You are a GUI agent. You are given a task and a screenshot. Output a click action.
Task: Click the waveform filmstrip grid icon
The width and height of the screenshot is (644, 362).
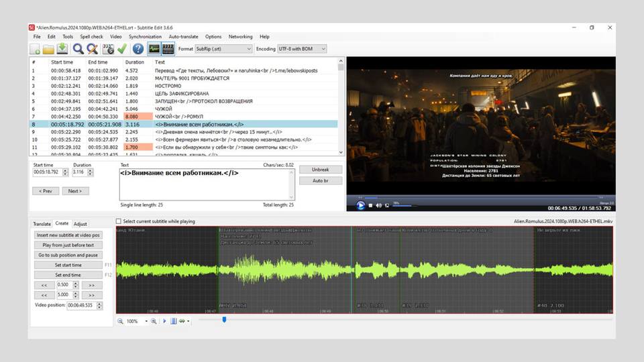[x=173, y=321]
